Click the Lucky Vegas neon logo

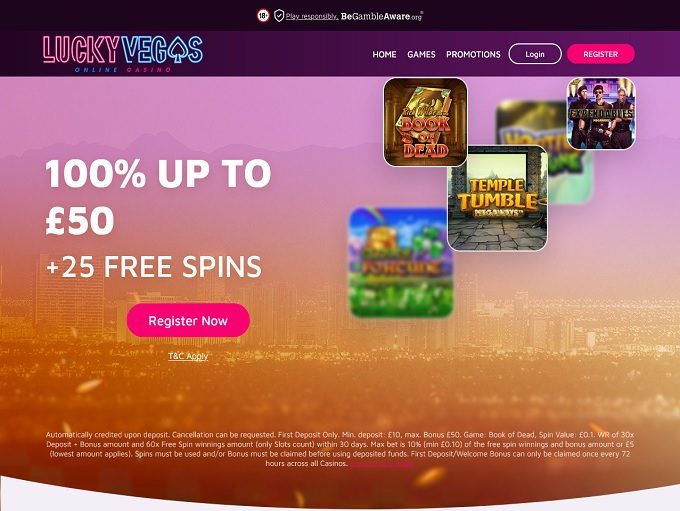pyautogui.click(x=123, y=54)
